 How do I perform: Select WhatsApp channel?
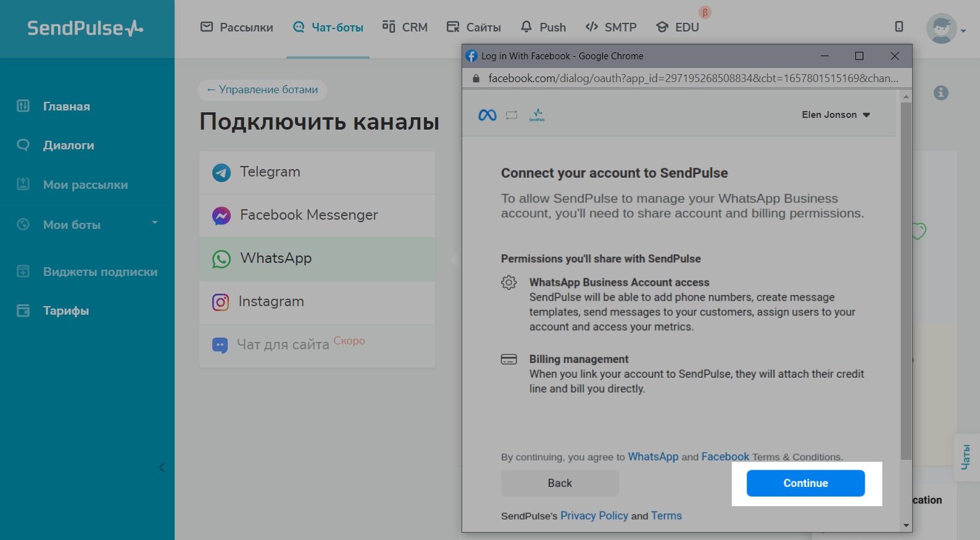(317, 259)
